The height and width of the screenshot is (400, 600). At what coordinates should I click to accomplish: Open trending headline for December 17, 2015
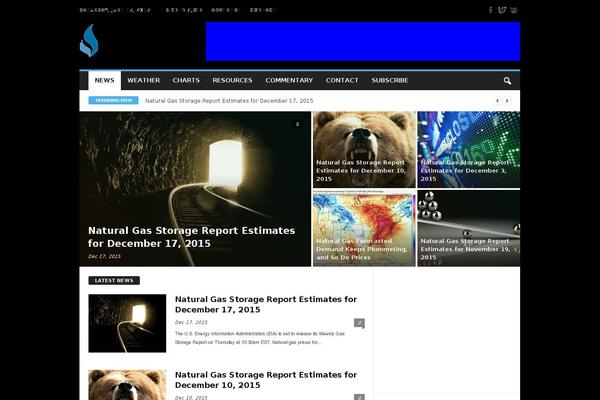pyautogui.click(x=229, y=101)
